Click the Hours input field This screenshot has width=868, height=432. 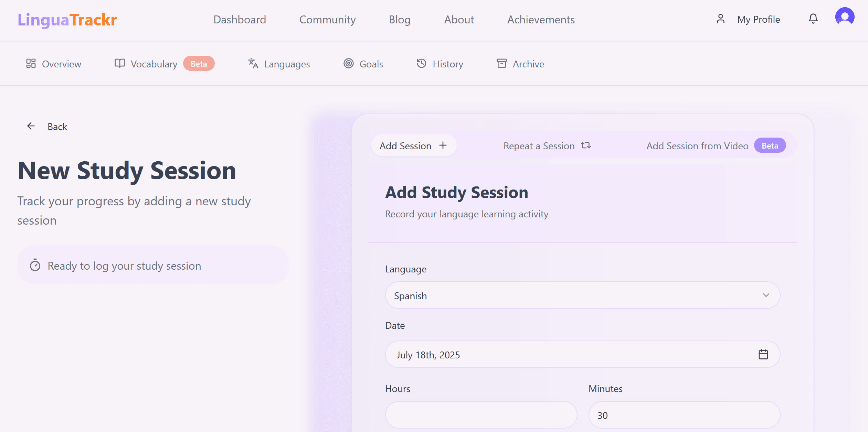pos(481,415)
